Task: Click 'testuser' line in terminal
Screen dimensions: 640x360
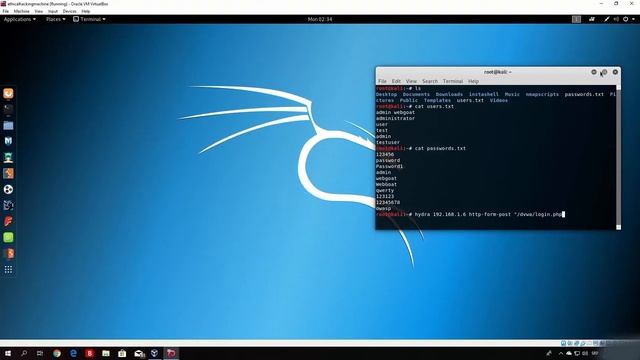Action: [388, 142]
